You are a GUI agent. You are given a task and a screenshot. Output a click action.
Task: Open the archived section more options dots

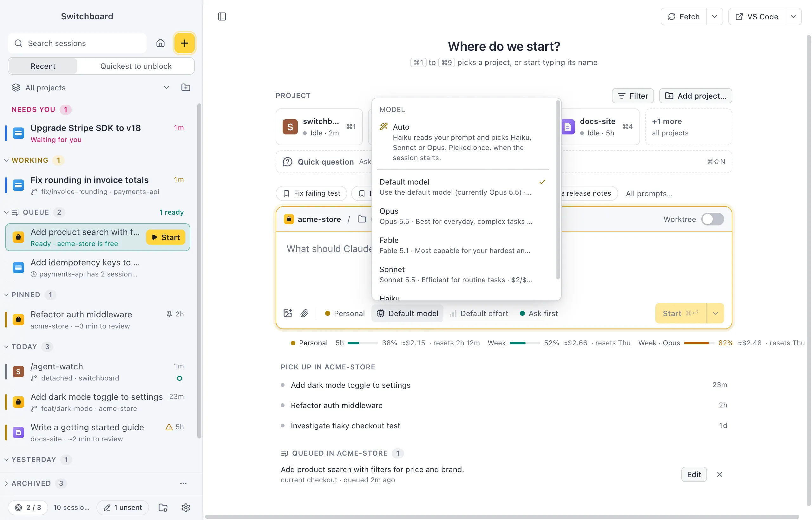[x=183, y=483]
